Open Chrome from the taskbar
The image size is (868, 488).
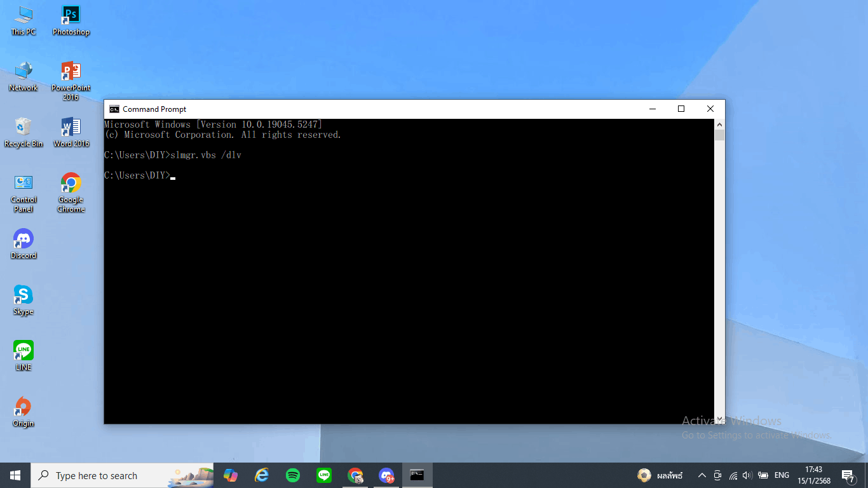coord(355,475)
